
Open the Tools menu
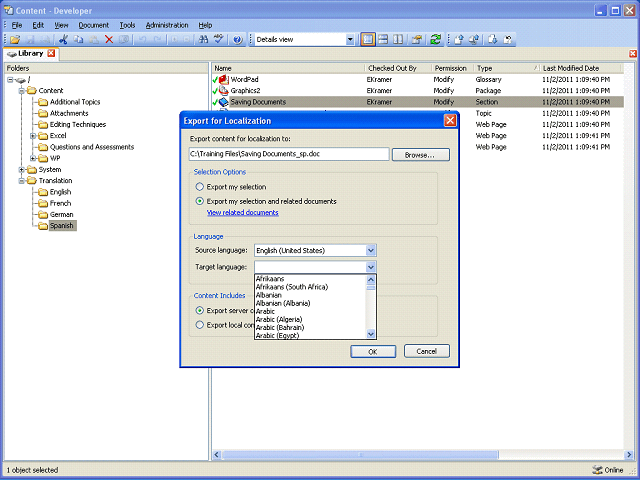127,25
